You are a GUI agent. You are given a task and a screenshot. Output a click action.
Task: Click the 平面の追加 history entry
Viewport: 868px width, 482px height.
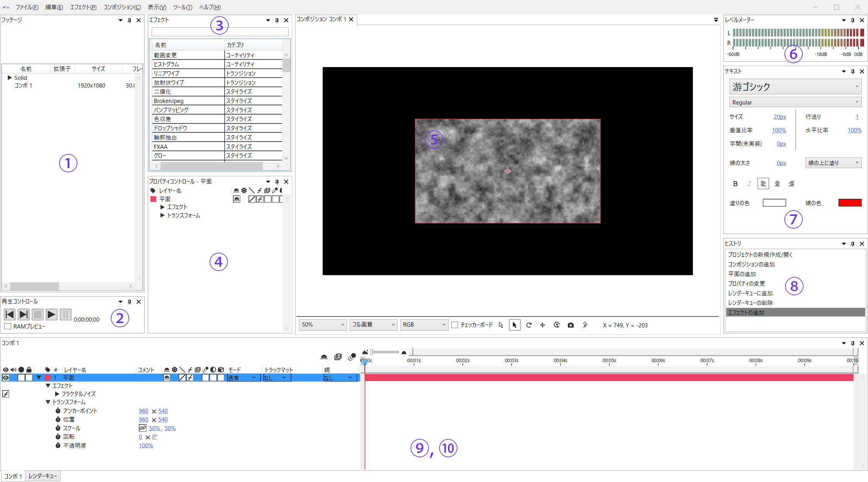742,274
